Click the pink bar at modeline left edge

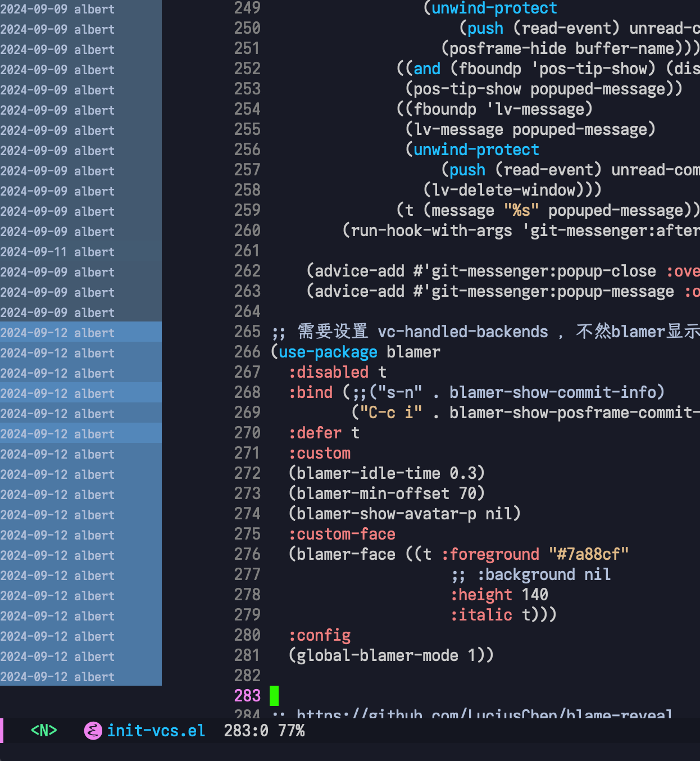(x=2, y=731)
